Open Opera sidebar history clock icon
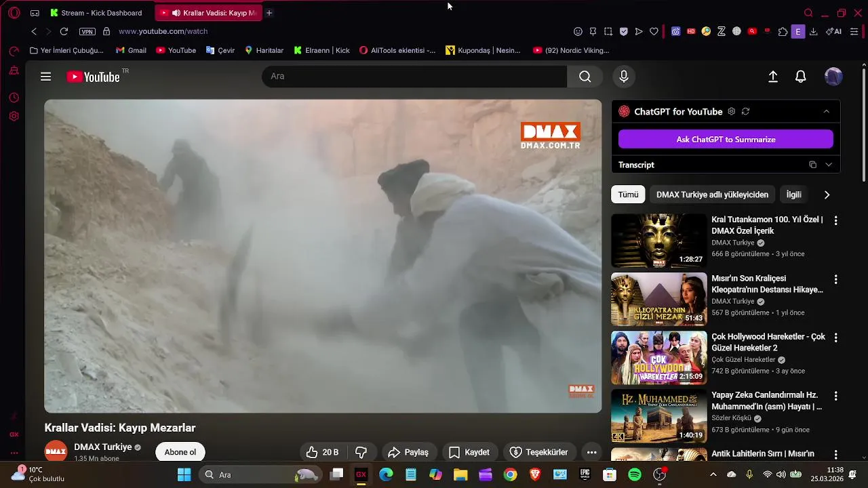This screenshot has width=868, height=488. [14, 98]
